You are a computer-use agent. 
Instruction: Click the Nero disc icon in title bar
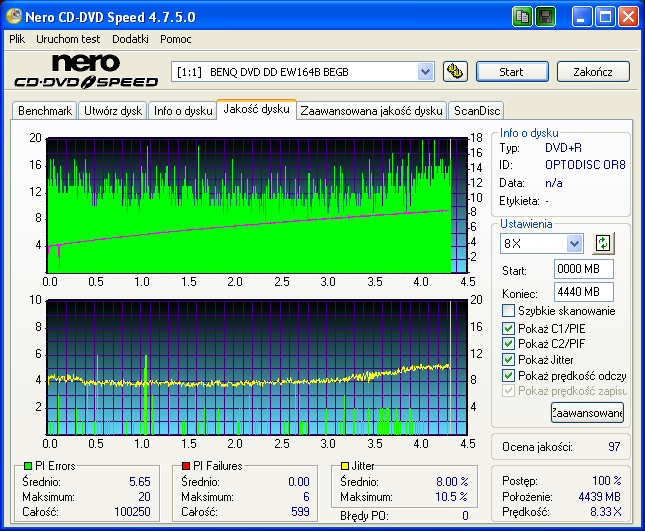click(x=14, y=16)
